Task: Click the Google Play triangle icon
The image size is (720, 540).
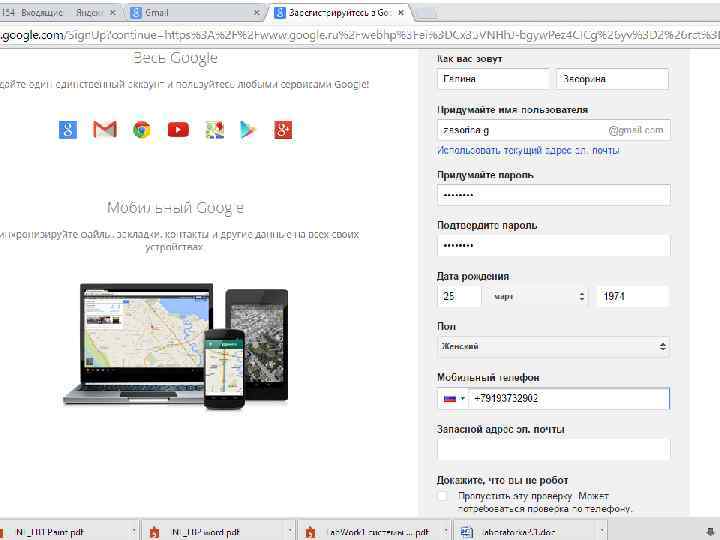Action: pos(248,130)
